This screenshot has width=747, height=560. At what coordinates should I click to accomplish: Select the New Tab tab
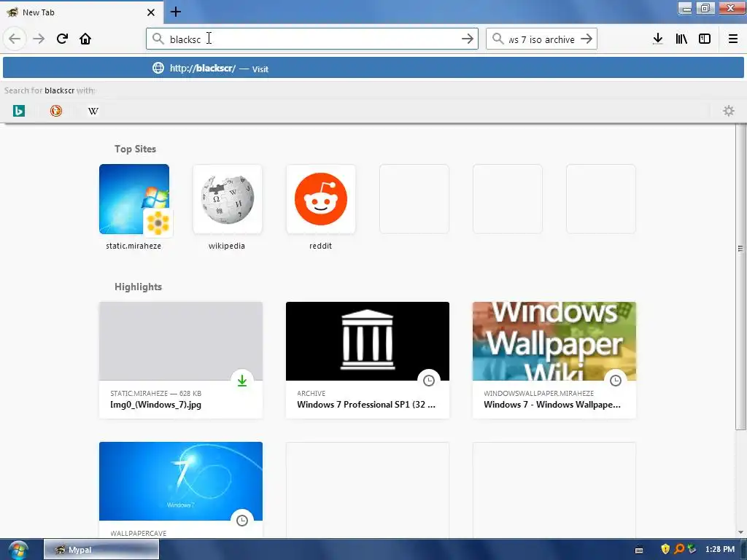tap(82, 12)
